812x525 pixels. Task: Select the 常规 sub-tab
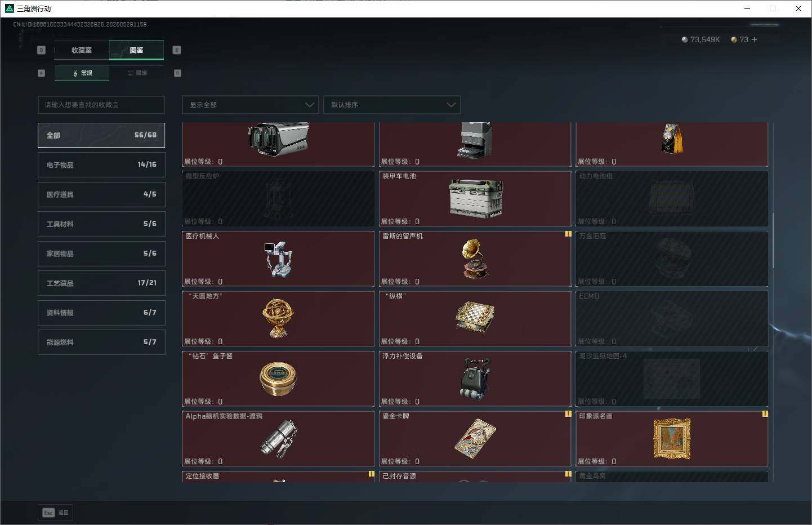click(82, 73)
